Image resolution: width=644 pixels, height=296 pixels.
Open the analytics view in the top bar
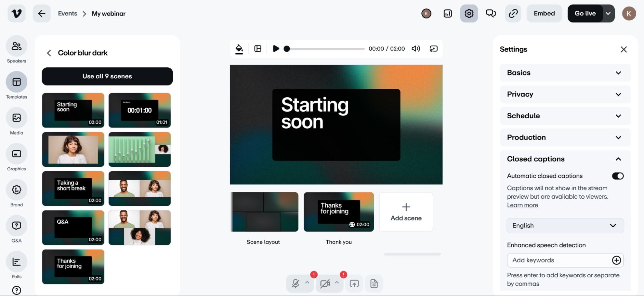[x=447, y=13]
